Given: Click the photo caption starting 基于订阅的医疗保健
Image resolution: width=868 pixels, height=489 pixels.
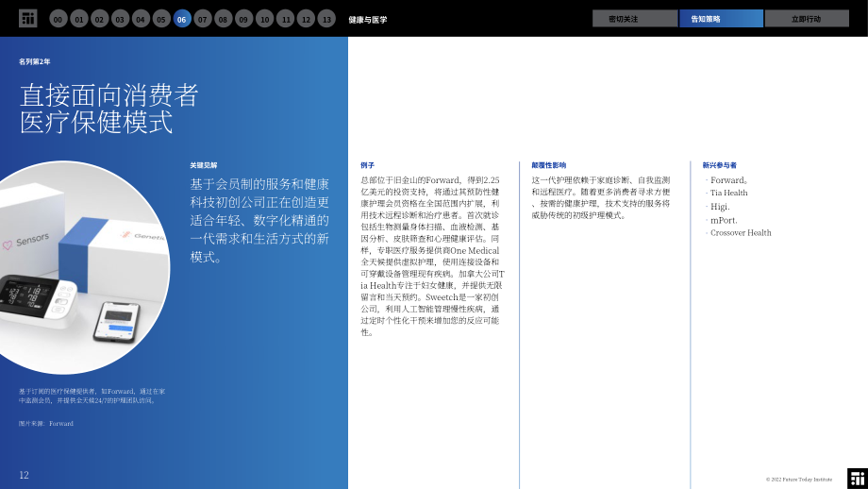Looking at the screenshot, I should (92, 396).
